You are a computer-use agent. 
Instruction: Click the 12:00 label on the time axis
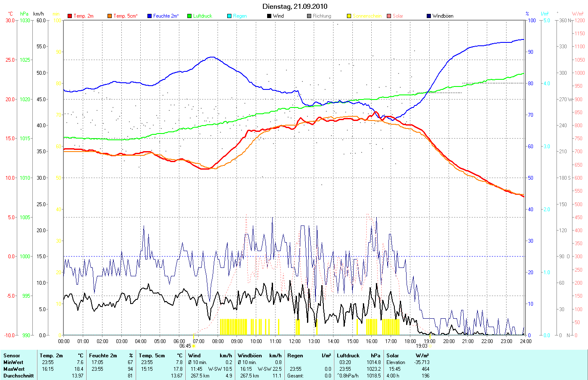[x=295, y=341]
